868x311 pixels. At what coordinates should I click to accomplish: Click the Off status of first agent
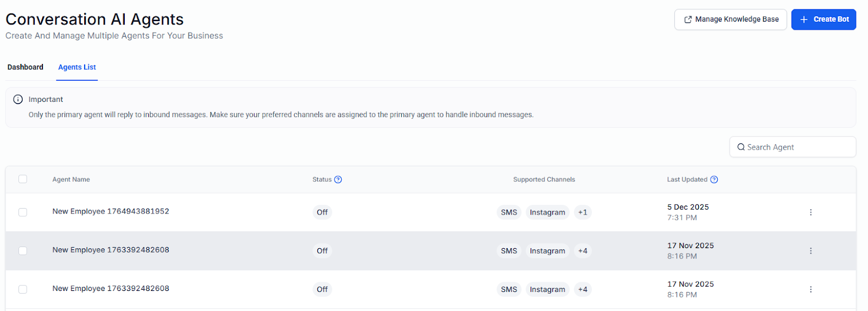(322, 212)
